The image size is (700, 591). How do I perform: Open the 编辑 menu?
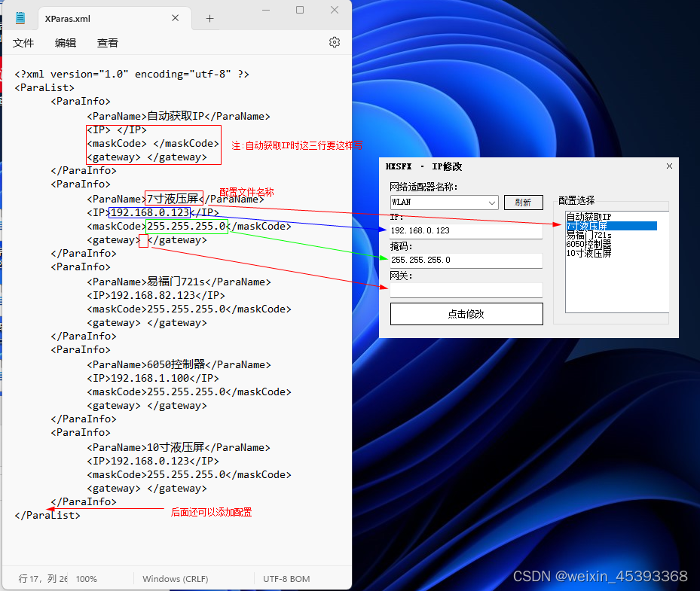coord(66,43)
